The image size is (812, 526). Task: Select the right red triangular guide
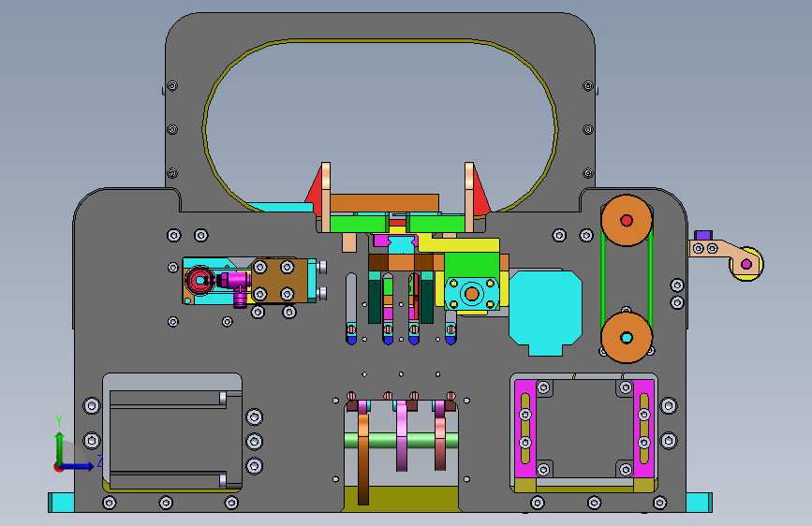coord(481,191)
